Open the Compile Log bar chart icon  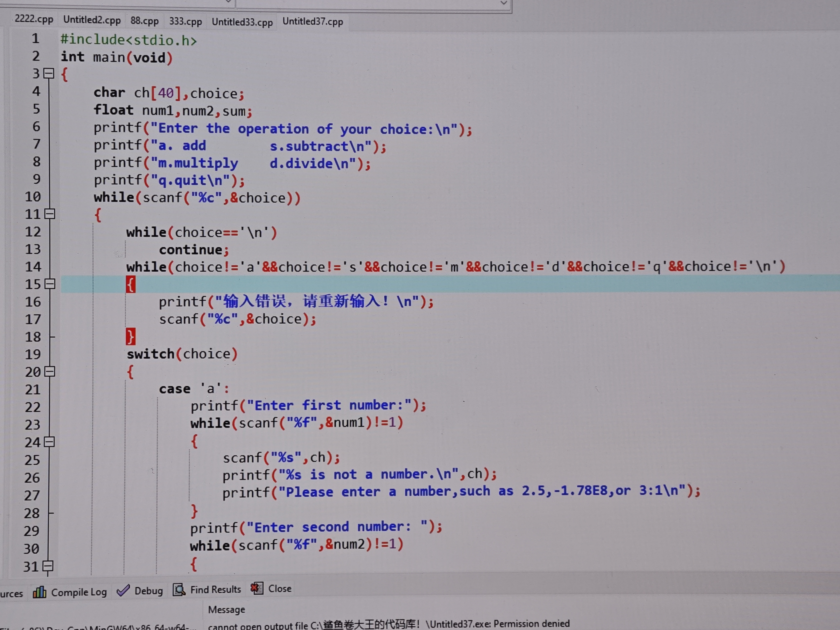40,592
